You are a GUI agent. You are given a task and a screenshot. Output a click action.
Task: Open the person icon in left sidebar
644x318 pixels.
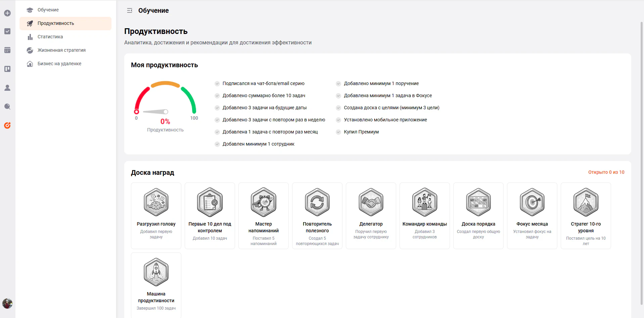coord(7,88)
